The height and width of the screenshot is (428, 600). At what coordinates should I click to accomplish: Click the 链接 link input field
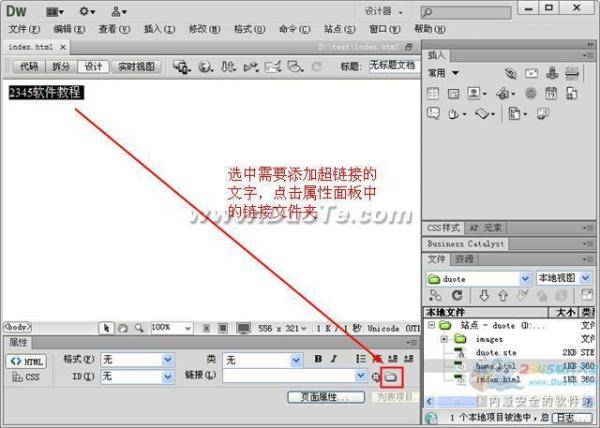[x=288, y=377]
